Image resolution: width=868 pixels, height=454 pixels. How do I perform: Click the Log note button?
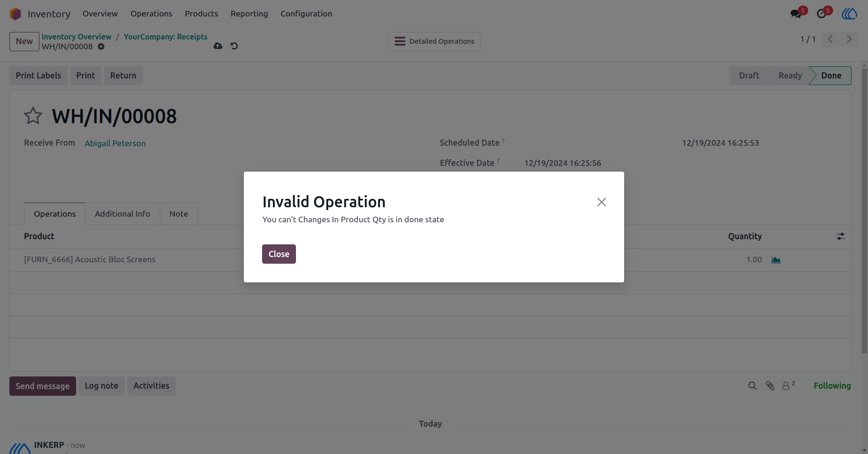(101, 386)
